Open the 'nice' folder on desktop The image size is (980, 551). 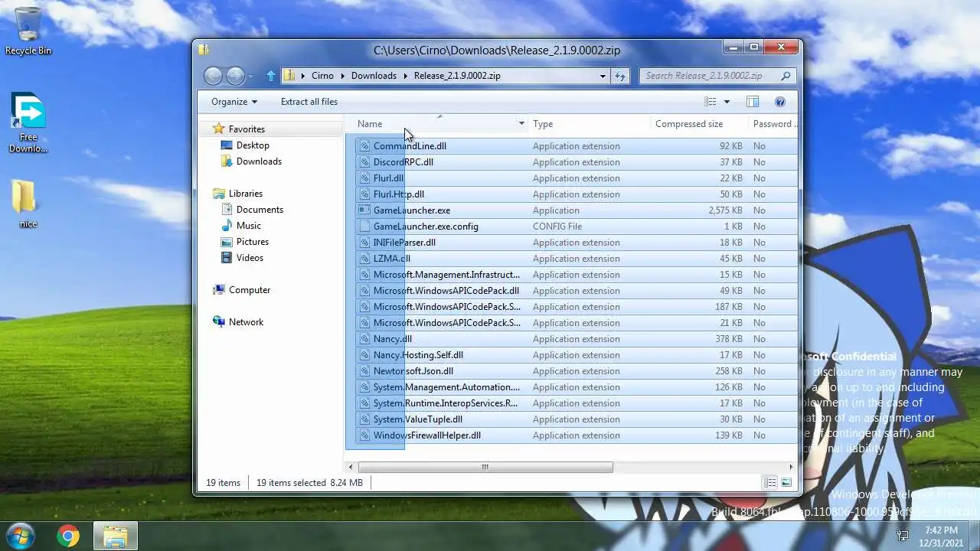coord(28,204)
